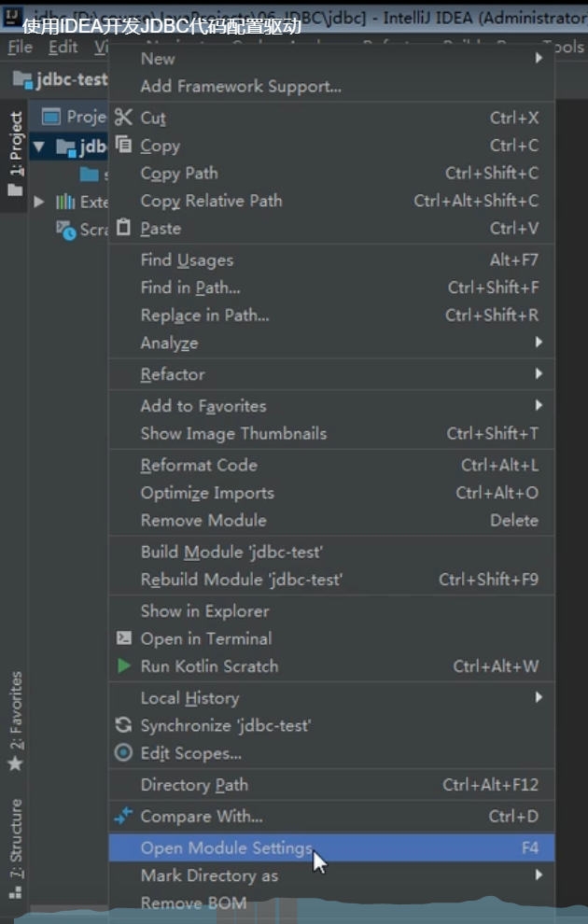Select Copy Path entry

coord(331,173)
